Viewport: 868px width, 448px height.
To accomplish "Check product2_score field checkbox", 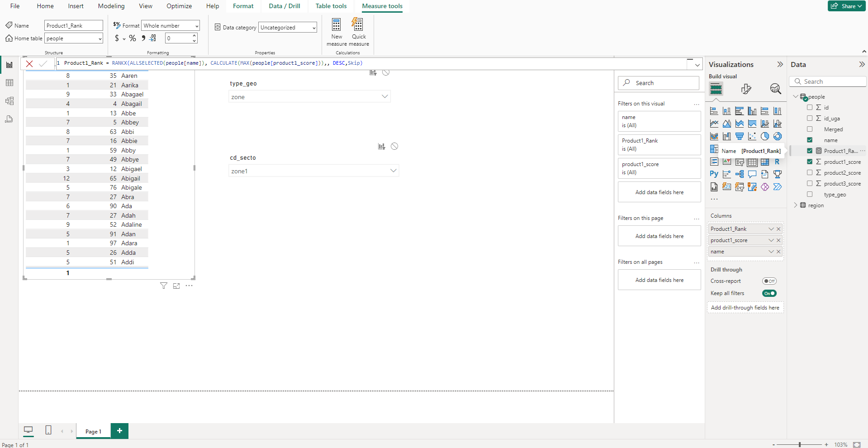I will [810, 172].
